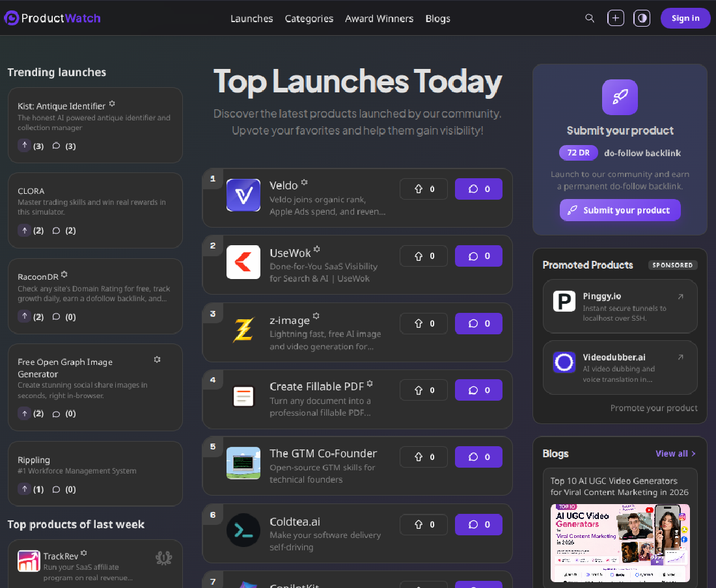Upvote CLORA in trending launches
Viewport: 716px width, 588px height.
24,230
